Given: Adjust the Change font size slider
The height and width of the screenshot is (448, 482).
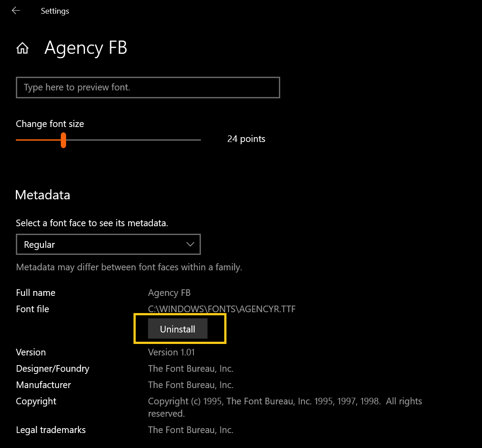Looking at the screenshot, I should 63,139.
